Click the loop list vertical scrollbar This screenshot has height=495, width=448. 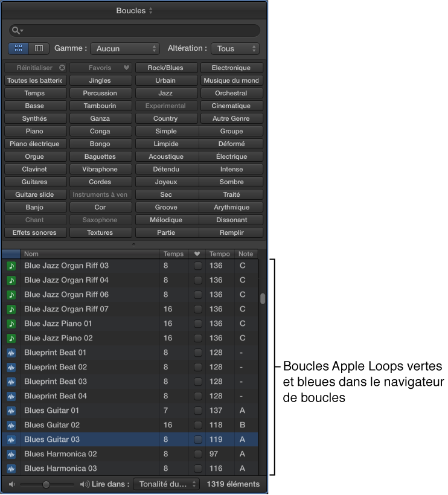pos(263,299)
